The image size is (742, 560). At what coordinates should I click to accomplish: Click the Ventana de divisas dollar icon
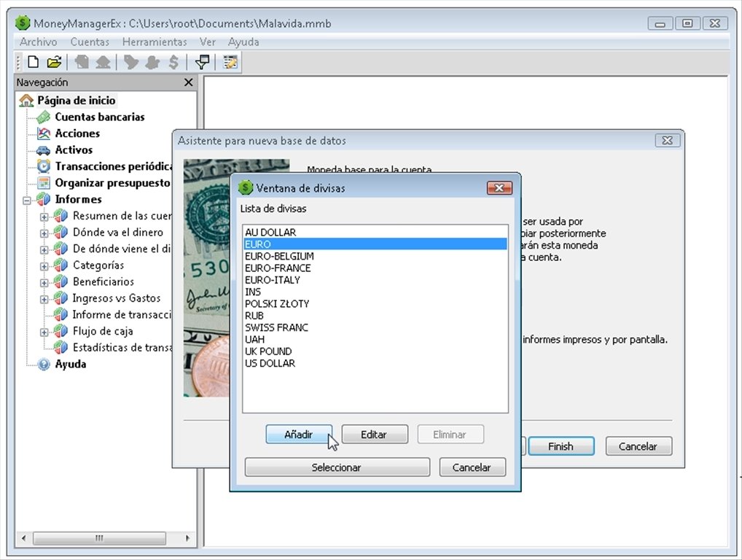pos(246,188)
